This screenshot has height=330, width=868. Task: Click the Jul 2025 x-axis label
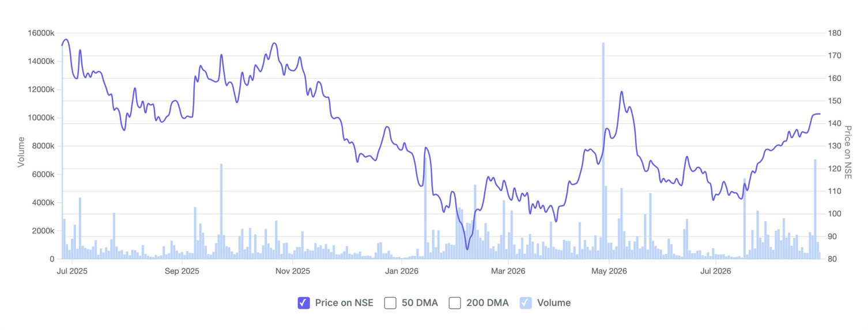[72, 271]
